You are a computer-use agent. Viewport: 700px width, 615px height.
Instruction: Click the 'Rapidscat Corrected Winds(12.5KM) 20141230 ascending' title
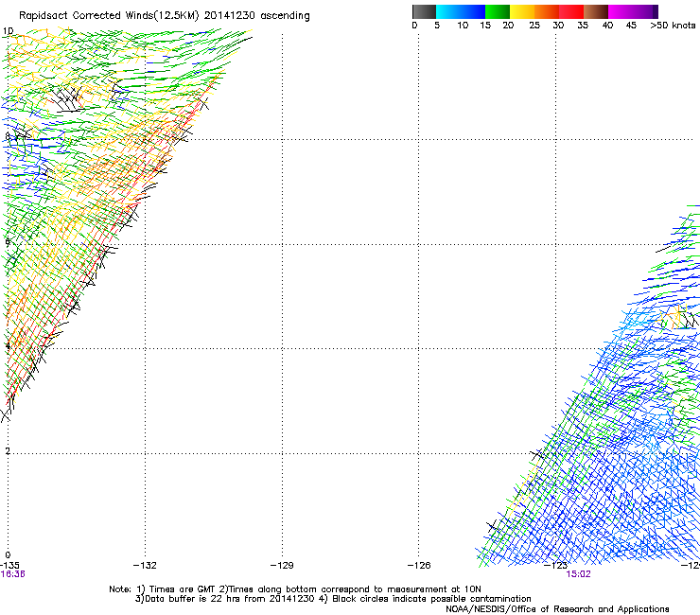point(165,16)
